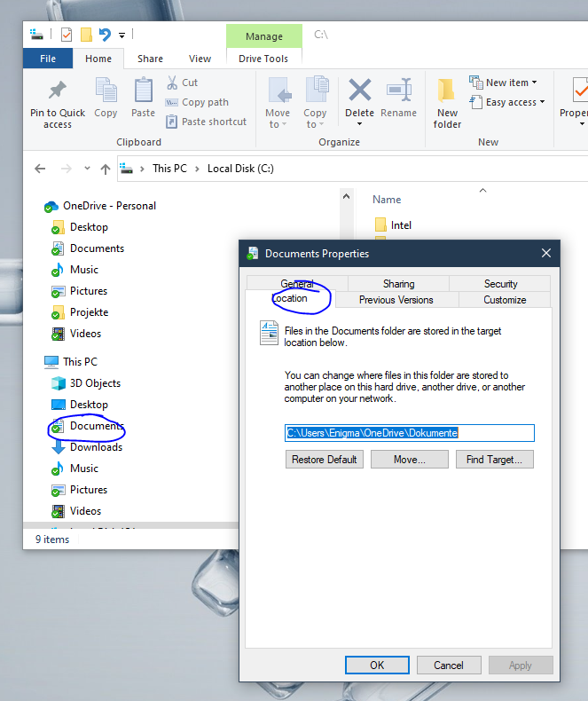
Task: Click the Find Target... button
Action: point(494,460)
